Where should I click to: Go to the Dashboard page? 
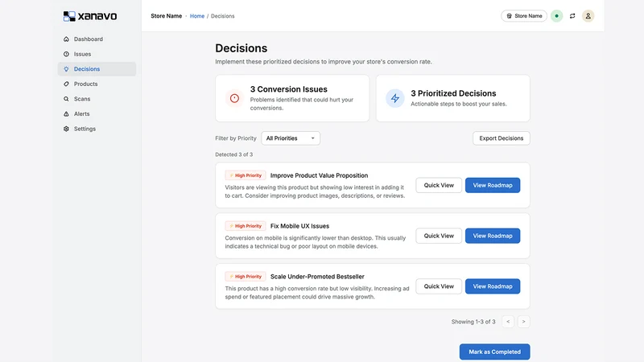(97, 39)
